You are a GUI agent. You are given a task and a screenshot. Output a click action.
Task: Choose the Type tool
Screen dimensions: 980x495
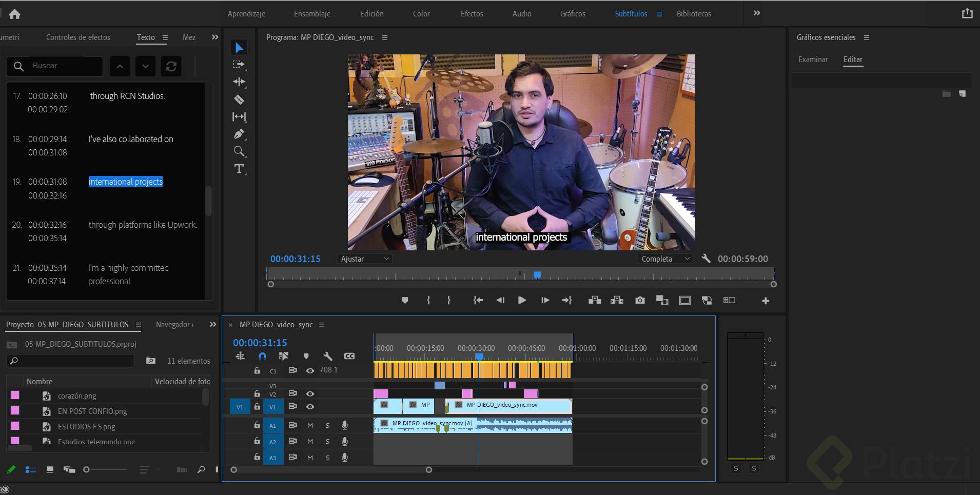239,169
